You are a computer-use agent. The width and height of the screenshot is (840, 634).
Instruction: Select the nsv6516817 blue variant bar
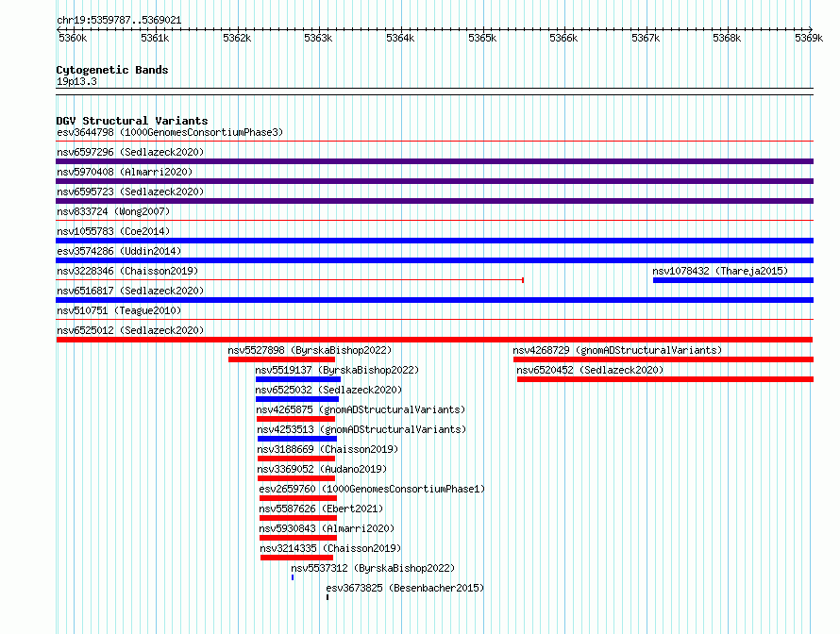pyautogui.click(x=434, y=300)
